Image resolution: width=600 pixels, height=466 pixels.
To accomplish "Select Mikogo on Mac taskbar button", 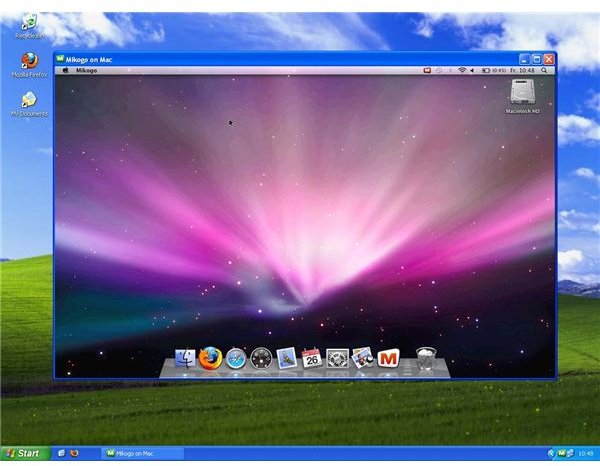I will pos(142,453).
